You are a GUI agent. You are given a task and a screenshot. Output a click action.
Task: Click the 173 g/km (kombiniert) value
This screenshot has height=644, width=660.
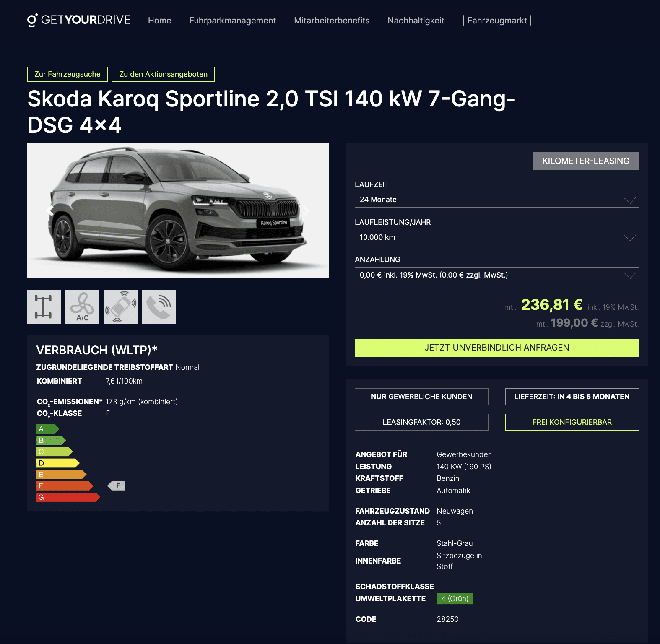142,402
